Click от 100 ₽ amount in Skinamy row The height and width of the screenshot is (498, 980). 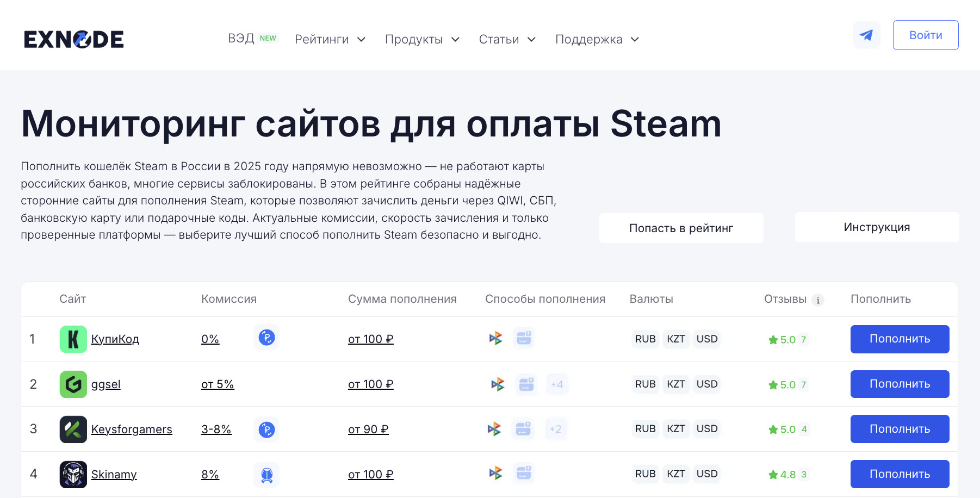[x=371, y=475]
